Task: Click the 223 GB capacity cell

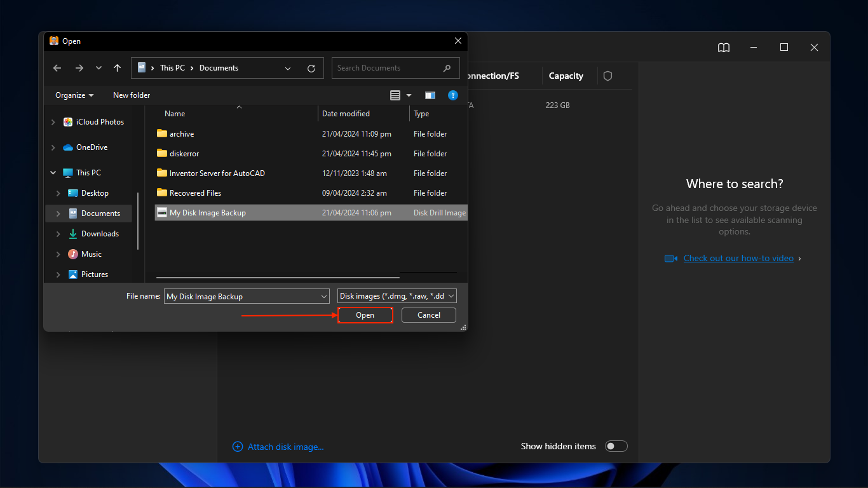Action: 557,105
